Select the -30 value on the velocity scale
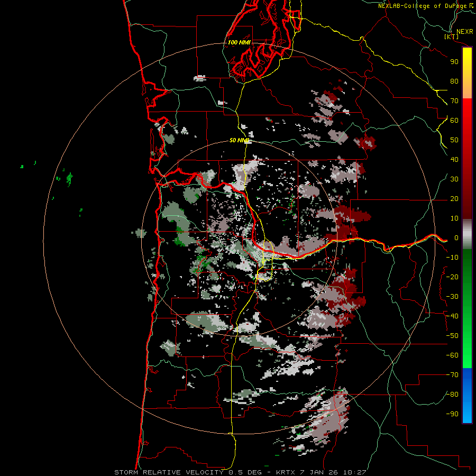 (x=452, y=297)
